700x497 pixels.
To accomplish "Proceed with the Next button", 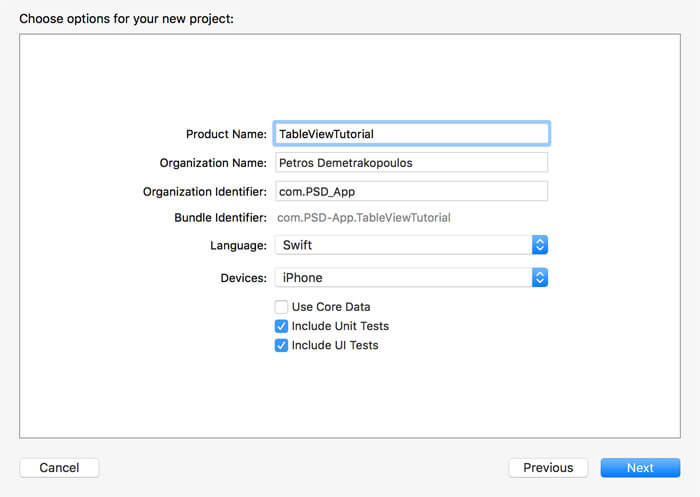I will pyautogui.click(x=640, y=468).
